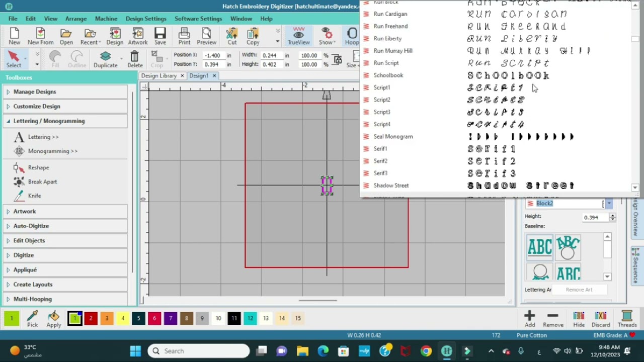
Task: Print the design using the Print icon
Action: [184, 37]
